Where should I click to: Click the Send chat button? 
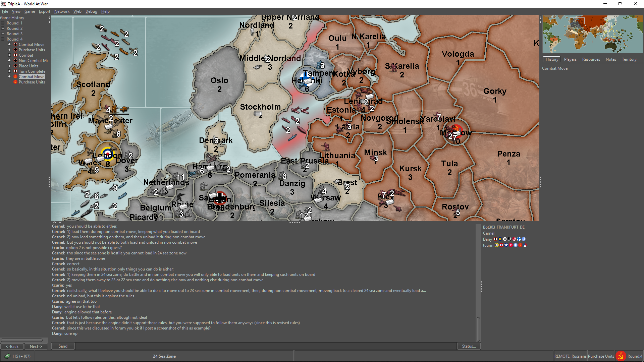(63, 346)
